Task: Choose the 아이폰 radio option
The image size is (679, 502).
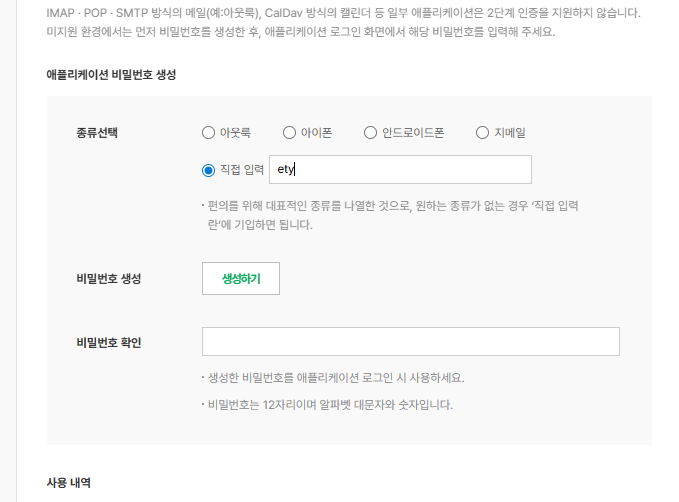Action: pyautogui.click(x=290, y=132)
